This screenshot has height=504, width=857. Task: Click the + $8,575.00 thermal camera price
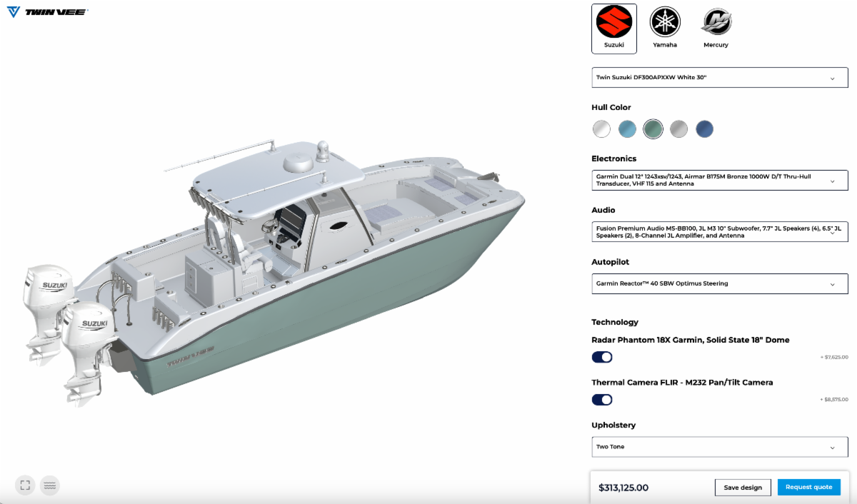coord(834,400)
